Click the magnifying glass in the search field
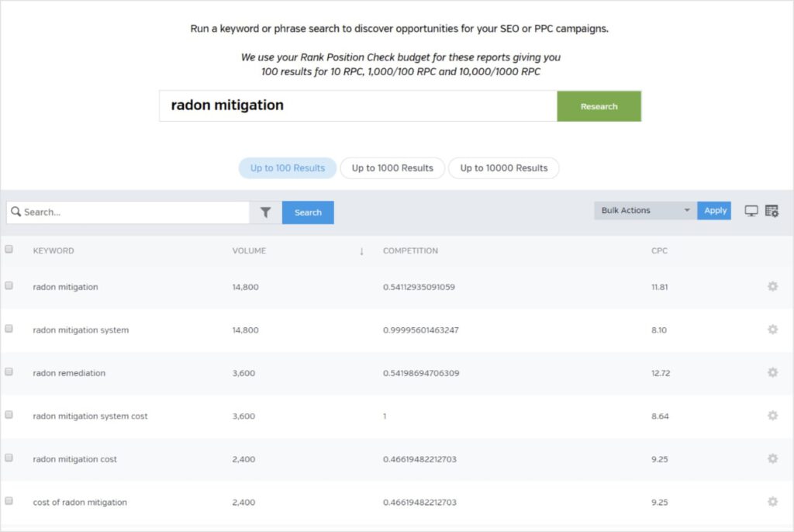 pyautogui.click(x=17, y=212)
